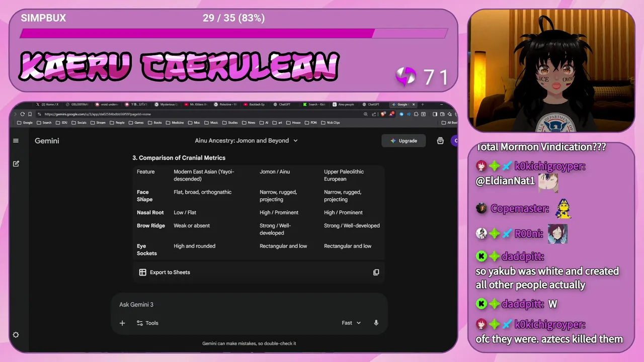
Task: Open the Leo AI sparkle icon in toolbar
Action: (x=450, y=114)
